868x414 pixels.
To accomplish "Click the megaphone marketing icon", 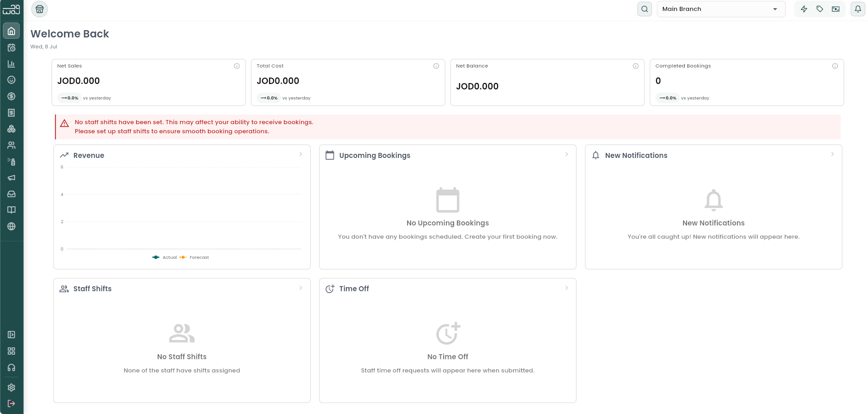I will (x=11, y=178).
